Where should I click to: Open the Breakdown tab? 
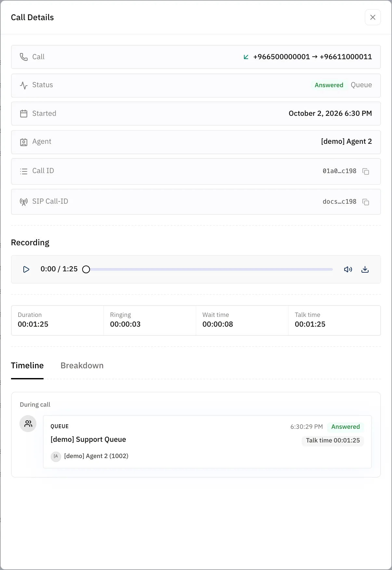coord(82,365)
